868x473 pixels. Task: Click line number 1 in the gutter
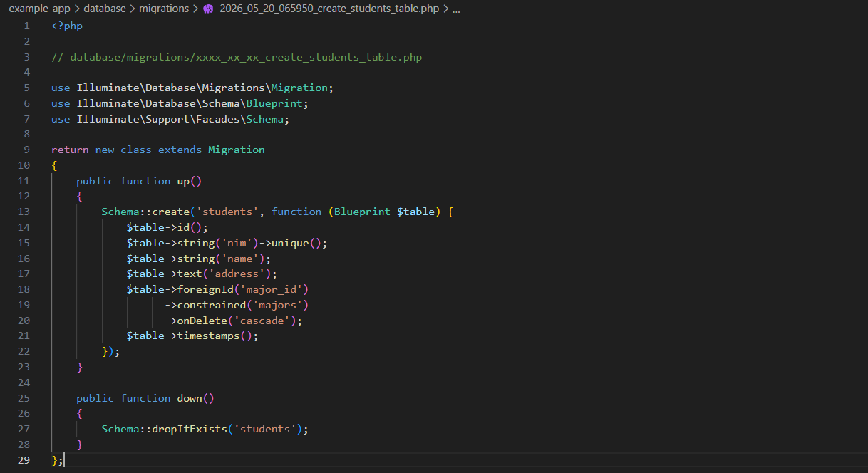coord(27,26)
